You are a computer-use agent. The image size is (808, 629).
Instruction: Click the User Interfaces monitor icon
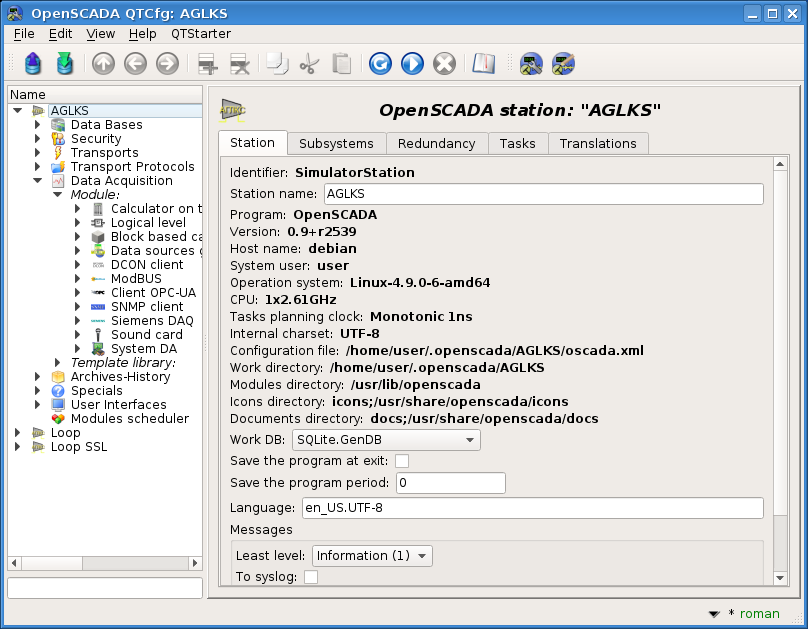click(x=58, y=404)
